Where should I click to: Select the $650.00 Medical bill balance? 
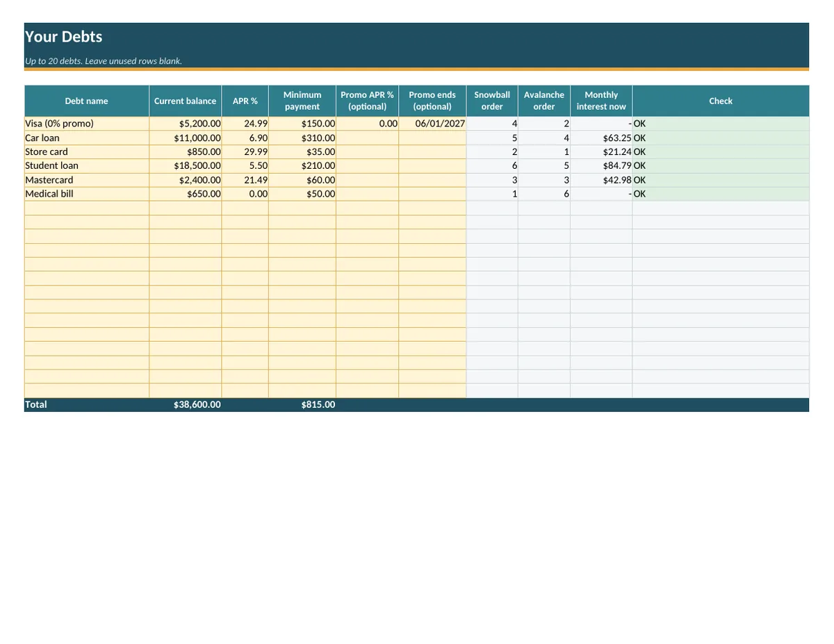tap(185, 194)
